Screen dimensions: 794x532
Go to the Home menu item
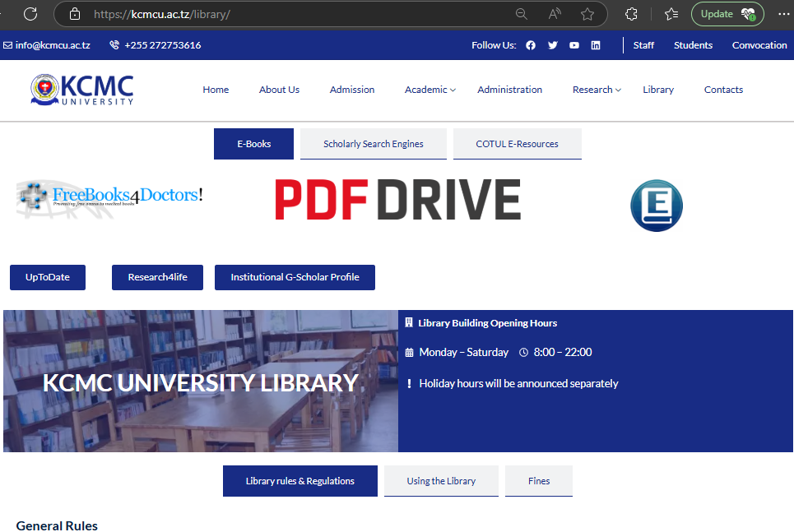coord(216,90)
